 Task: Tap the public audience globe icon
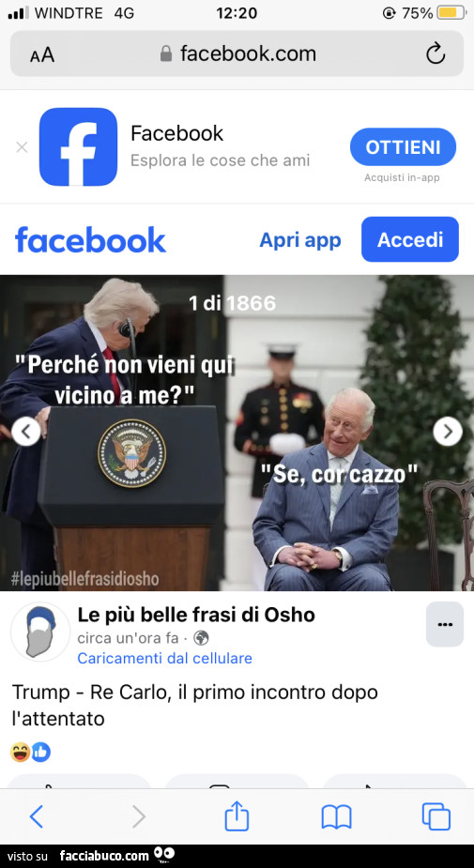click(x=201, y=638)
